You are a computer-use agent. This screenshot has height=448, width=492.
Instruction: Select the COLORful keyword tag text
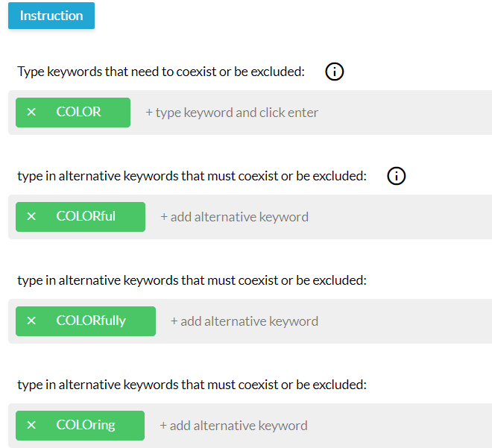(86, 216)
